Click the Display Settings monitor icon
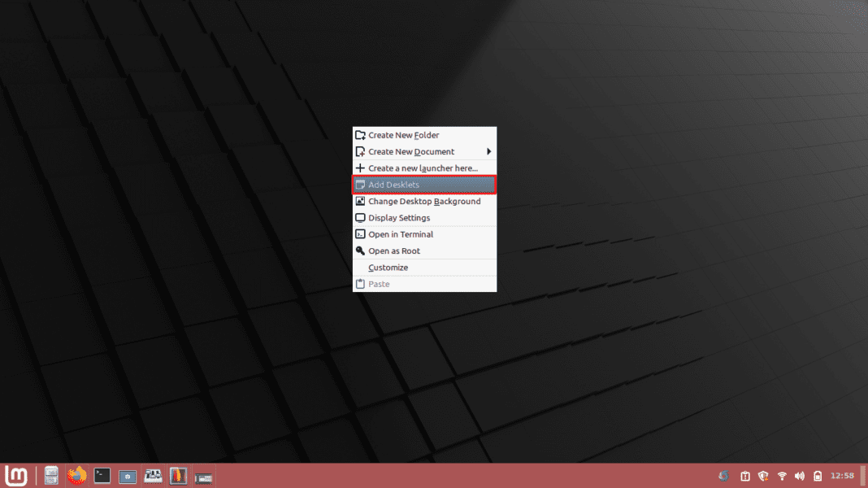 360,217
